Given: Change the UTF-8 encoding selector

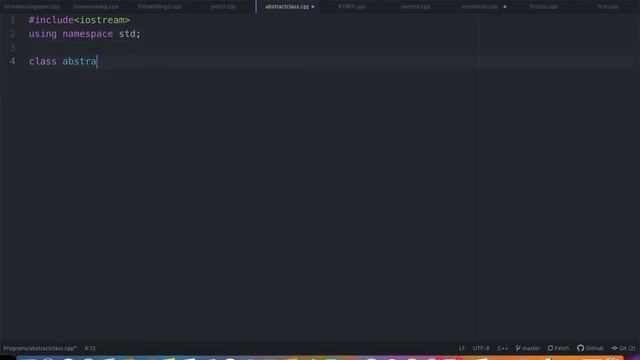Looking at the screenshot, I should tap(481, 348).
